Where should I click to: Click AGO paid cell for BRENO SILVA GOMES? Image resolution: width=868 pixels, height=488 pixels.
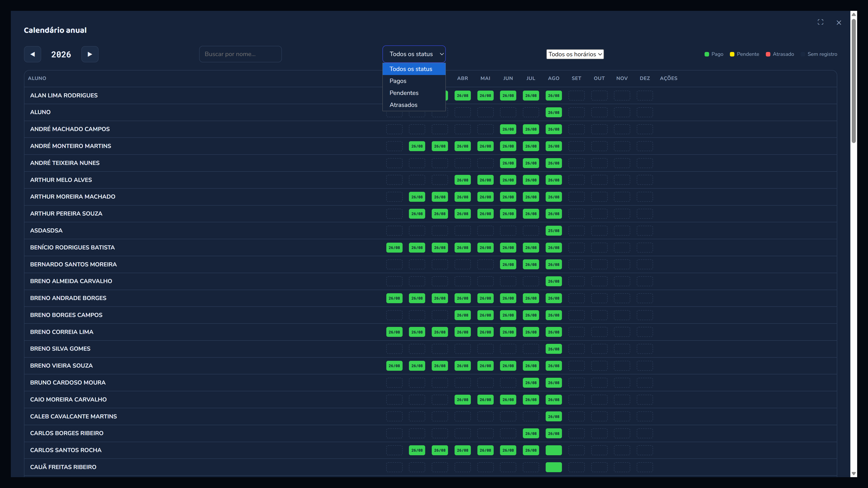pos(553,349)
